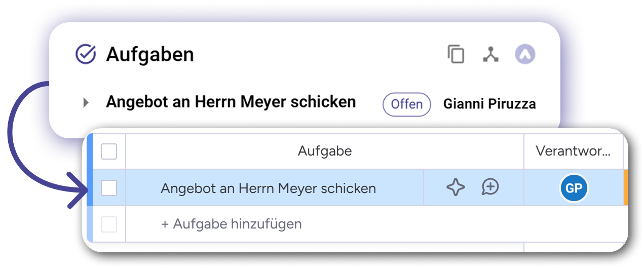The width and height of the screenshot is (644, 268).
Task: Click bold task title Angebot an Herrn Meyer
Action: (231, 102)
